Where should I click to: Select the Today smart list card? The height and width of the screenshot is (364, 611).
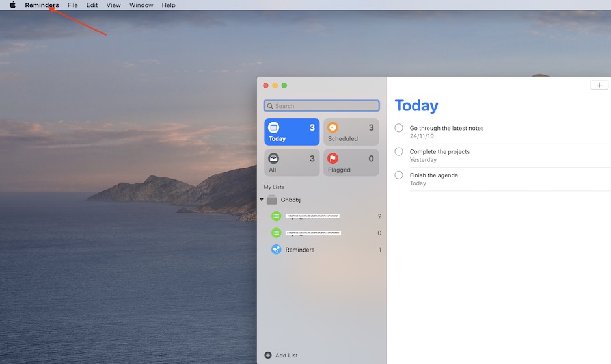(x=292, y=132)
